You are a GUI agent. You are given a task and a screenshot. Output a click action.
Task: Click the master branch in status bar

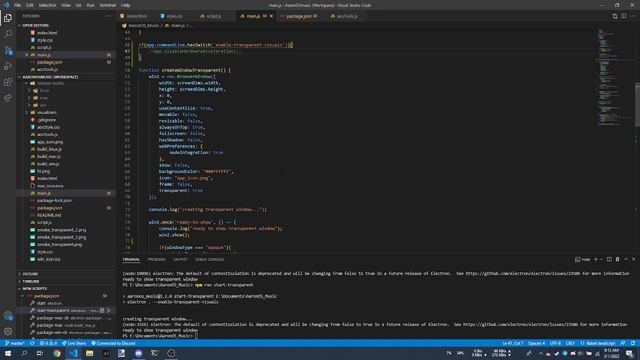(15, 343)
